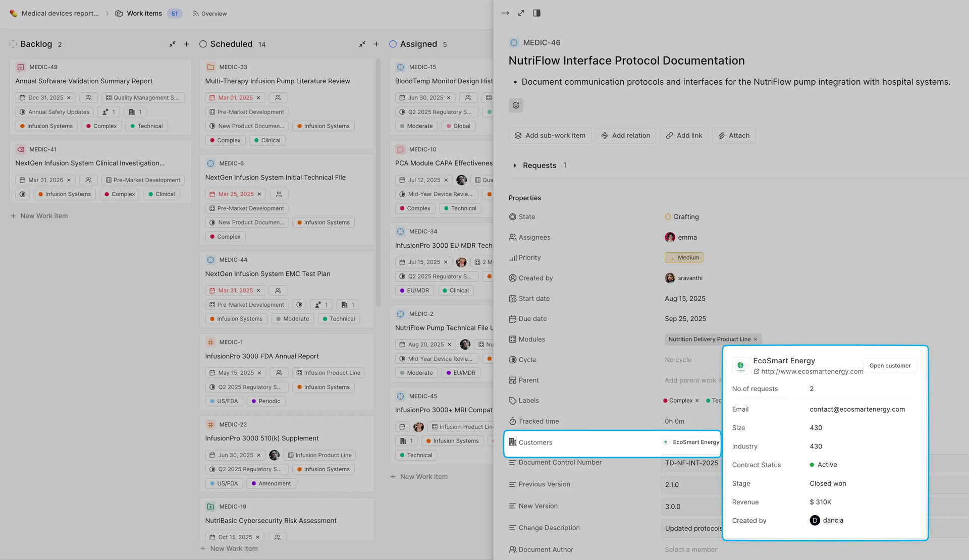Click the EcoSmart Energy customer chip

pos(691,442)
